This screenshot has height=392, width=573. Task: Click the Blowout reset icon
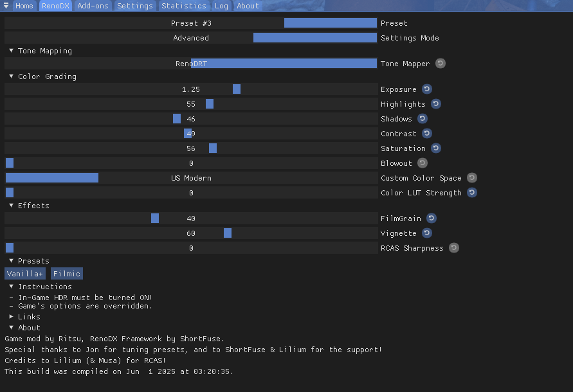coord(423,163)
